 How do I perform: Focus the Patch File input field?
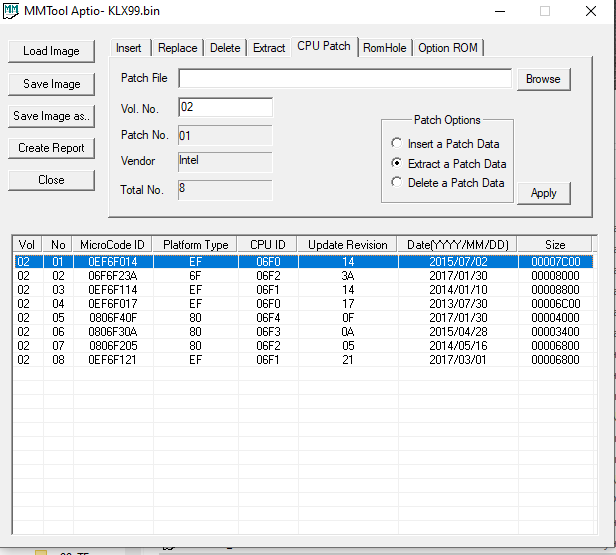tap(345, 79)
